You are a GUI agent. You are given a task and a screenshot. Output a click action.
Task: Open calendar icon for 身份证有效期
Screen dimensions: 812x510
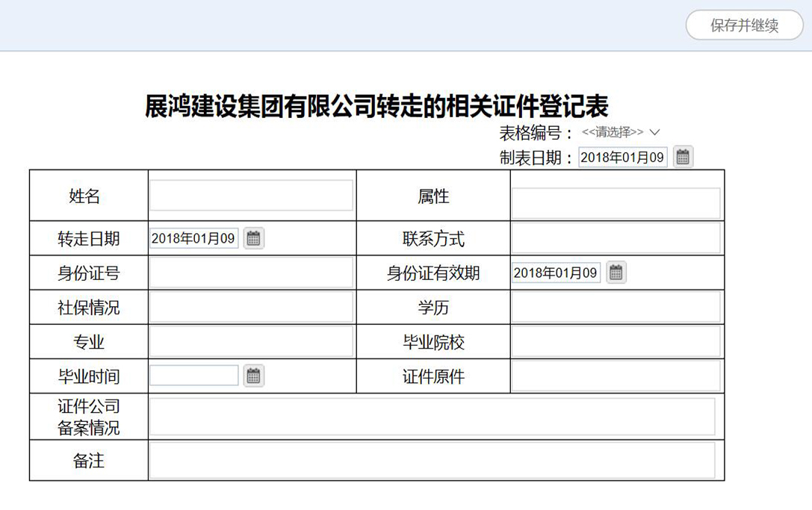click(616, 273)
